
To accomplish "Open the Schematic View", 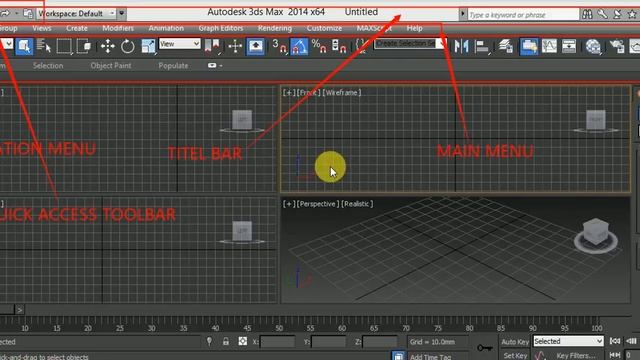I will (x=569, y=46).
